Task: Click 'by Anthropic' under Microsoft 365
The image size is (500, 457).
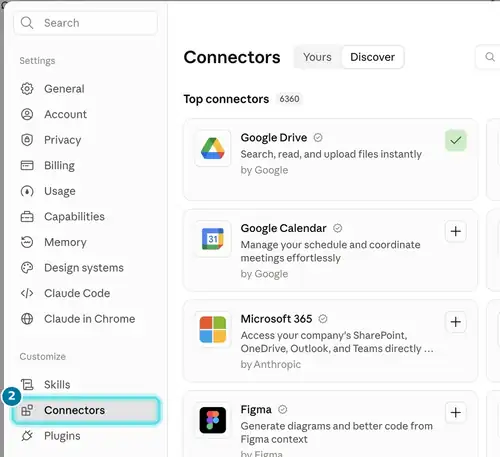Action: coord(271,364)
